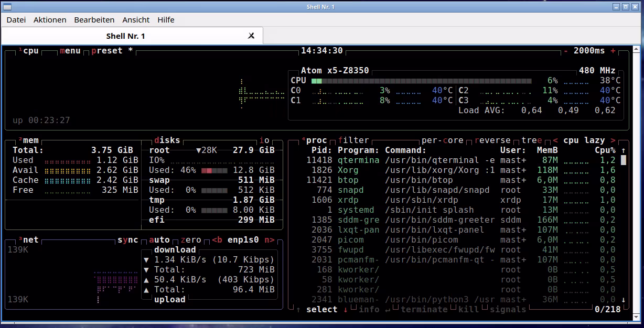Select the Shell Nr. 1 tab
This screenshot has width=644, height=328.
126,36
